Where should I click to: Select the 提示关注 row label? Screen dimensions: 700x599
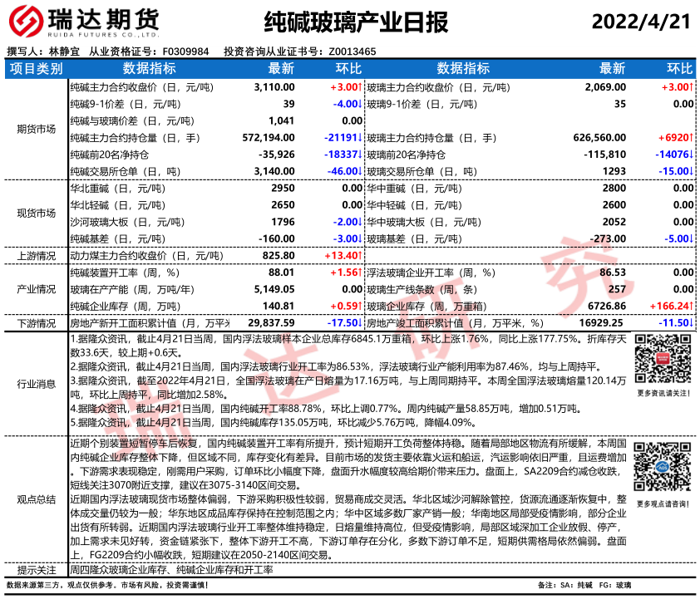(x=35, y=570)
